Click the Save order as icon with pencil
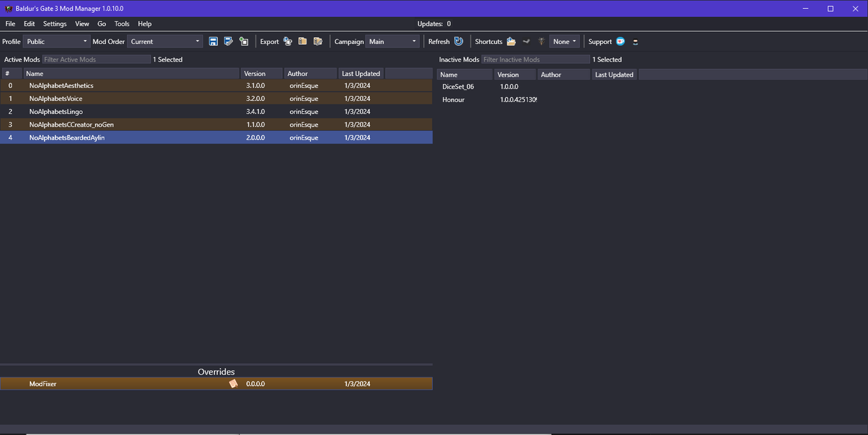This screenshot has height=435, width=868. [x=229, y=41]
